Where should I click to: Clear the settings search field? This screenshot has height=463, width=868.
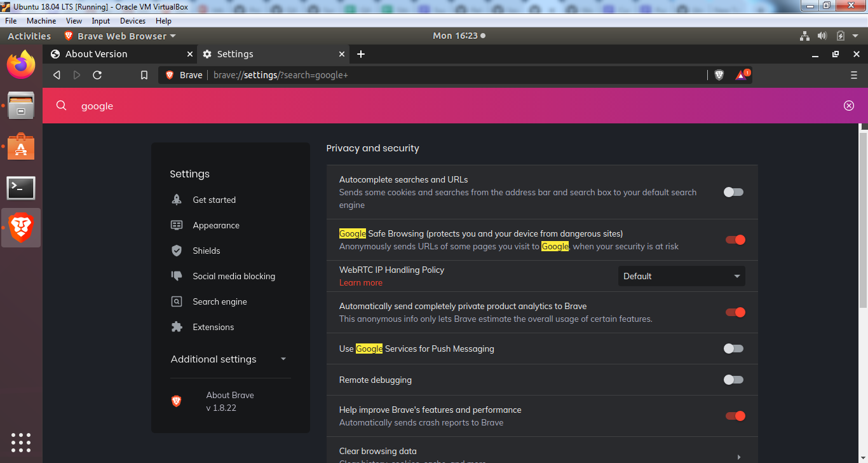pos(849,106)
